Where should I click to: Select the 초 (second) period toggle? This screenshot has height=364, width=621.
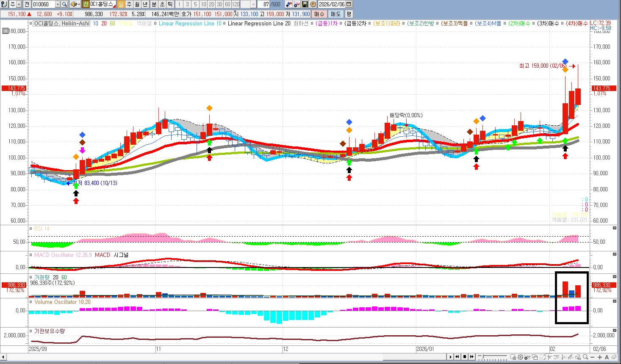coord(162,4)
